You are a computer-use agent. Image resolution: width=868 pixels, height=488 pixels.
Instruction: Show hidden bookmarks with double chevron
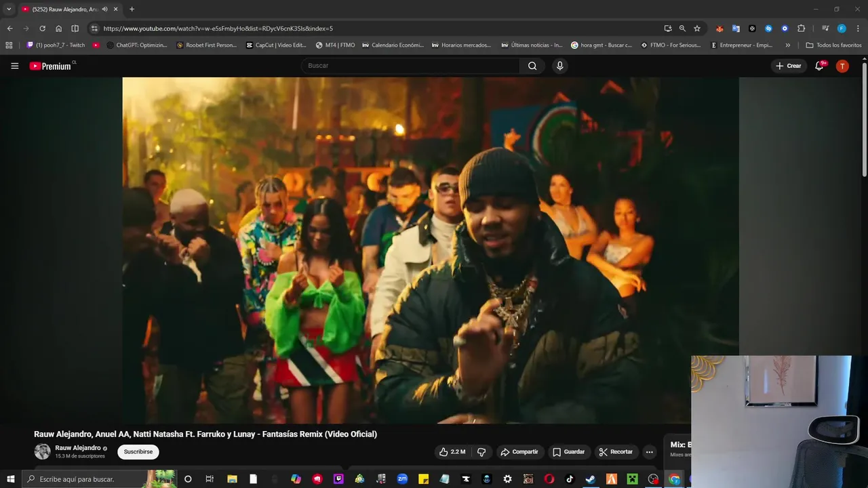point(787,45)
